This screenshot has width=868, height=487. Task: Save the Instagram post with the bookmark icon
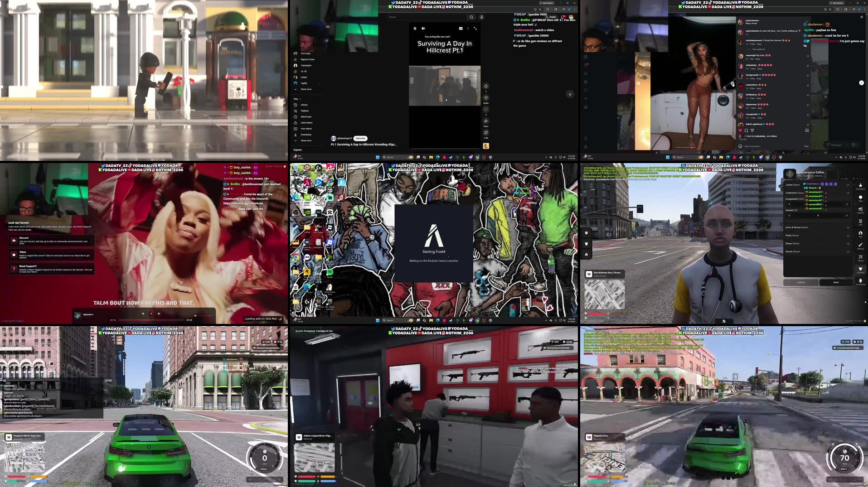pyautogui.click(x=807, y=130)
